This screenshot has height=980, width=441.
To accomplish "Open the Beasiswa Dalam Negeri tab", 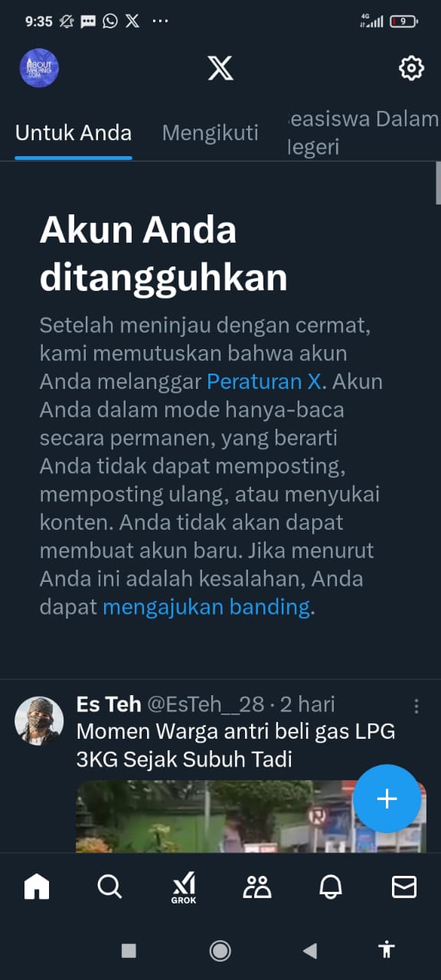I will [x=362, y=132].
